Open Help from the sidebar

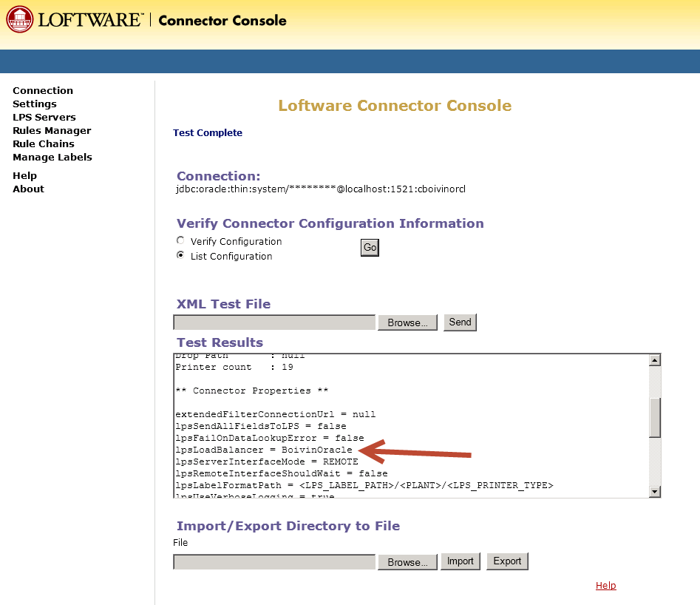coord(24,175)
